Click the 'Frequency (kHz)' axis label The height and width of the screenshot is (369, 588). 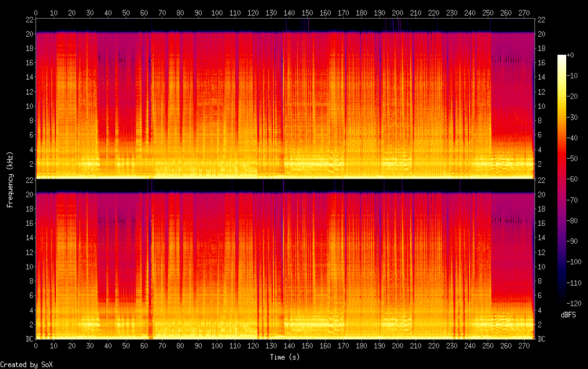tap(10, 179)
